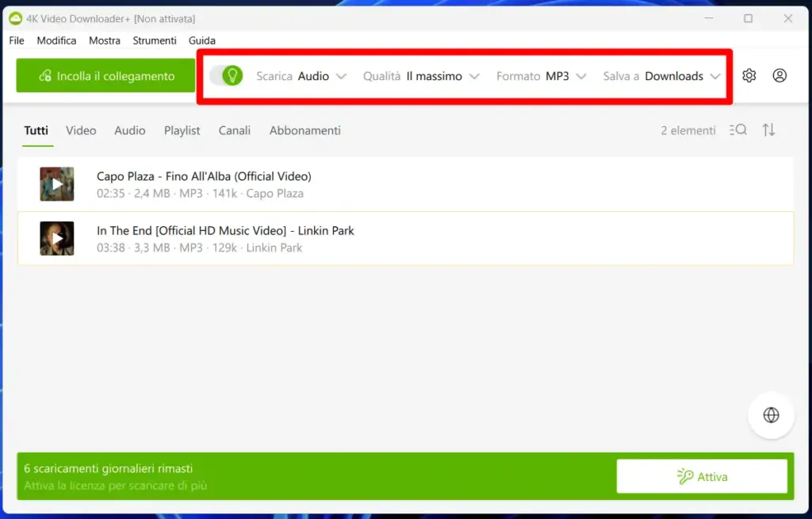812x519 pixels.
Task: Switch to the Audio tab
Action: (130, 131)
